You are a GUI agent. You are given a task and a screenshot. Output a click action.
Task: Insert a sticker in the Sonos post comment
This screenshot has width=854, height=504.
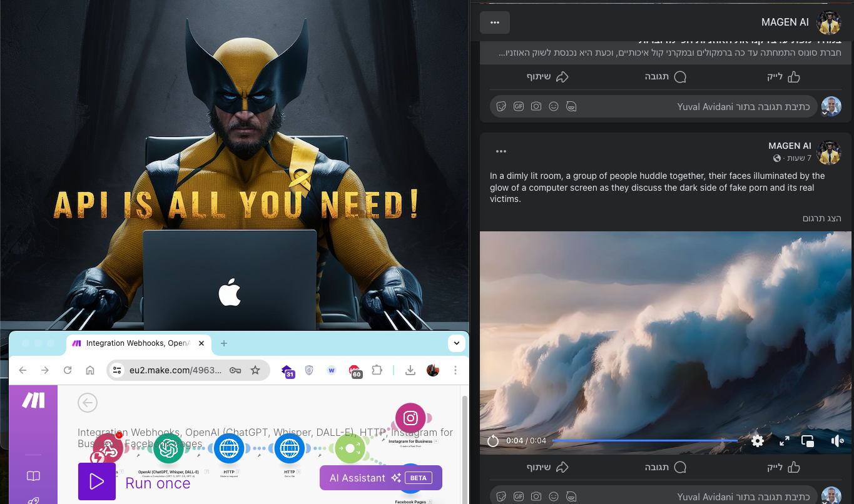501,106
